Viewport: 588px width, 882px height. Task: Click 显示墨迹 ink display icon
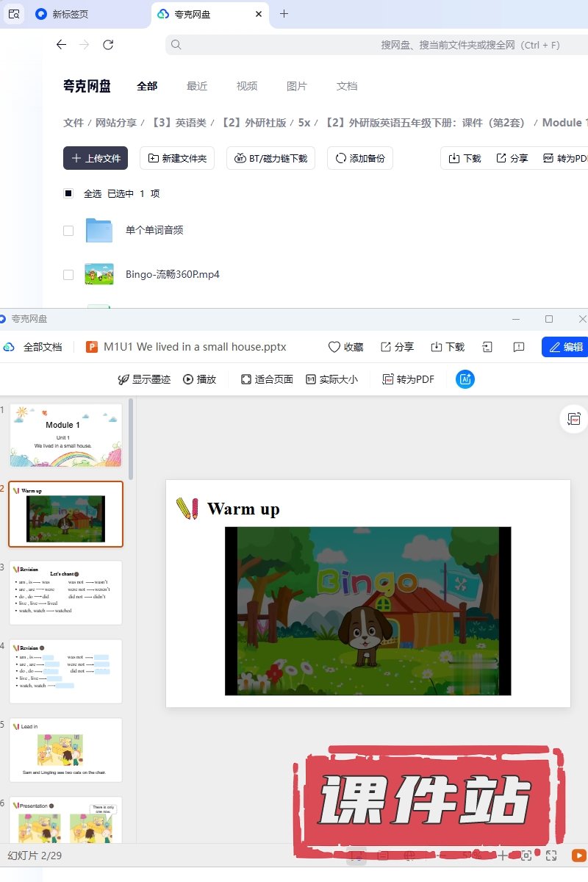[123, 379]
